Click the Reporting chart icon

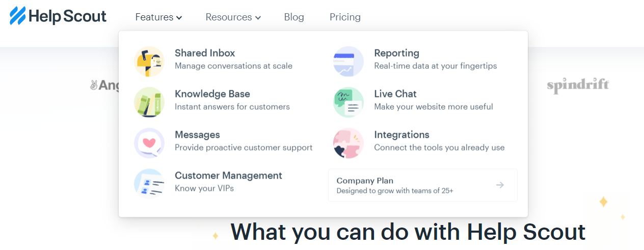pyautogui.click(x=348, y=62)
